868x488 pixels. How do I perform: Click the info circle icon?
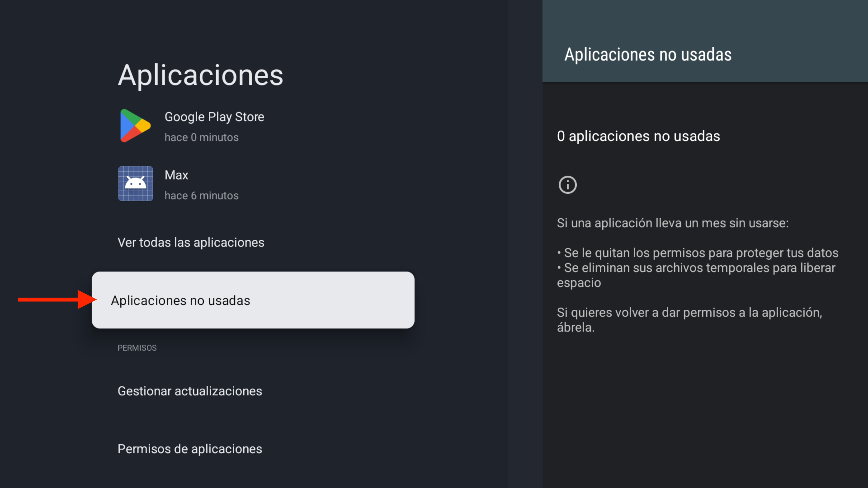567,185
